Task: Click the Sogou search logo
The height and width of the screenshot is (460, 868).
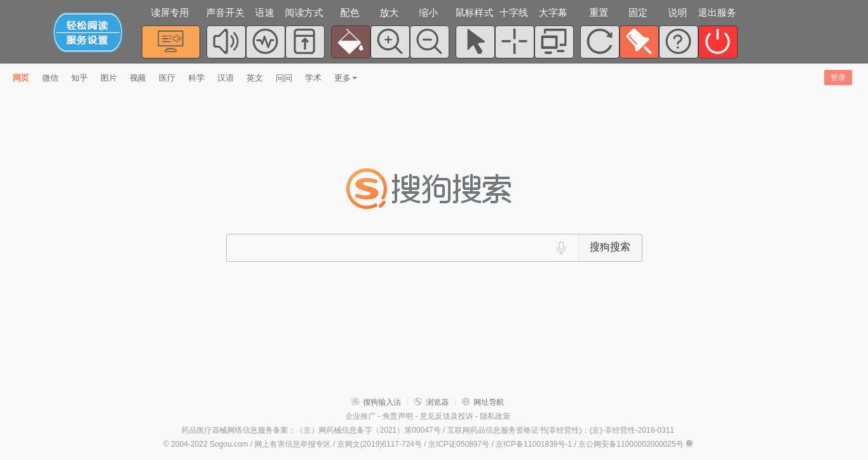Action: pos(429,189)
